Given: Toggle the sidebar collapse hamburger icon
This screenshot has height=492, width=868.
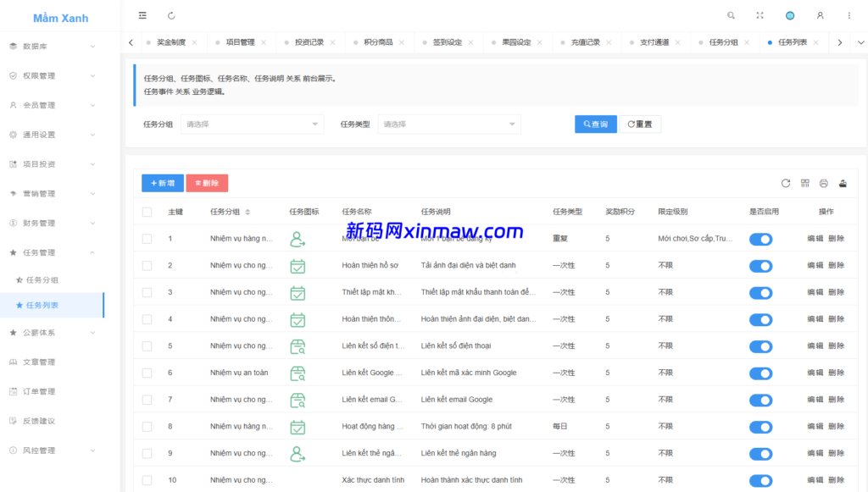Looking at the screenshot, I should (x=142, y=15).
